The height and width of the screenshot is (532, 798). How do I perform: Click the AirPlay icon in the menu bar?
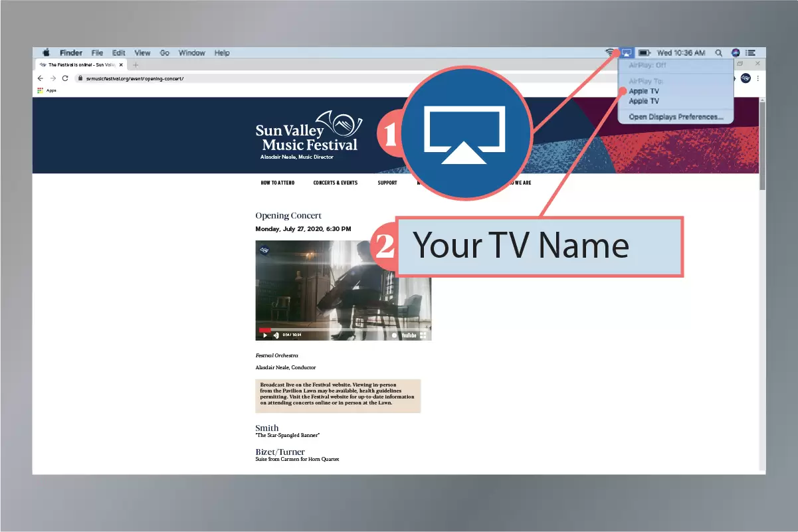pyautogui.click(x=627, y=53)
